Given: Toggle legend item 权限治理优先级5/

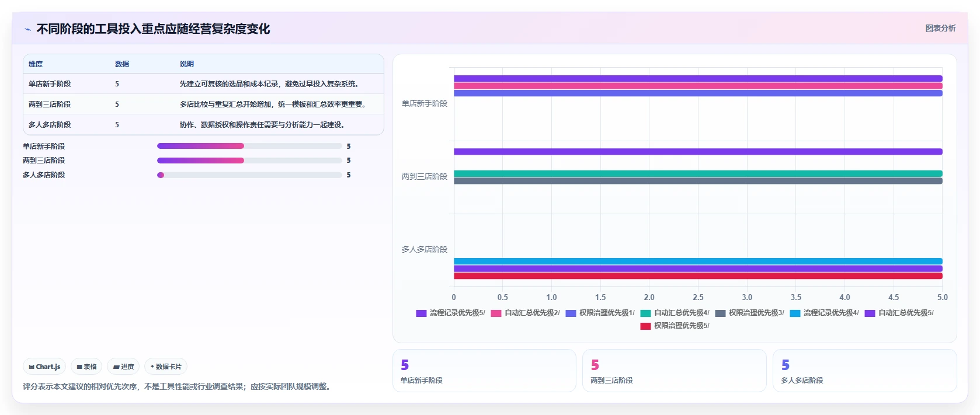Looking at the screenshot, I should (x=675, y=326).
